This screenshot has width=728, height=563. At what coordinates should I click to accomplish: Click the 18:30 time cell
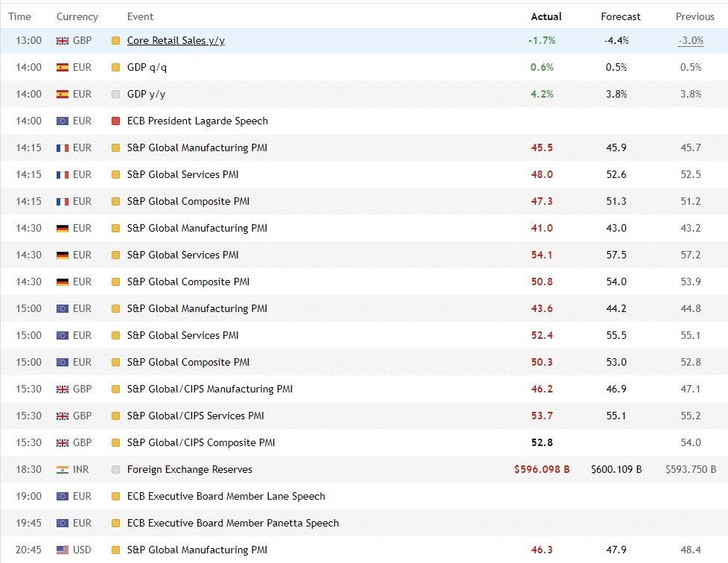pos(29,470)
